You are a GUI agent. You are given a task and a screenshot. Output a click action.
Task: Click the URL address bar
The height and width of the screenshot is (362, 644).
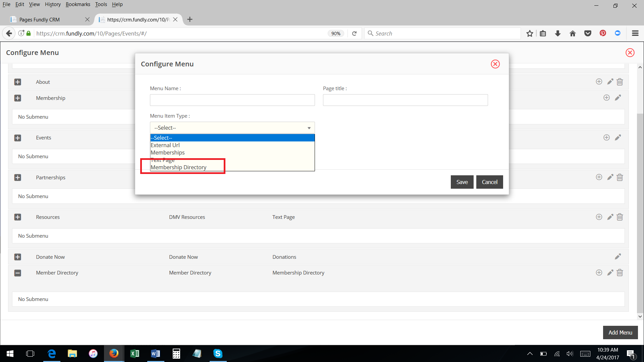(181, 34)
